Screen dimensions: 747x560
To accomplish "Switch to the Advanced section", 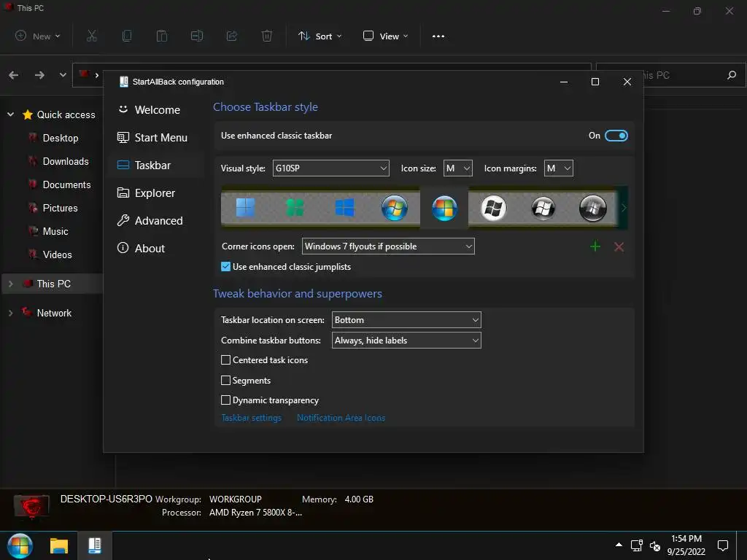I will point(156,220).
